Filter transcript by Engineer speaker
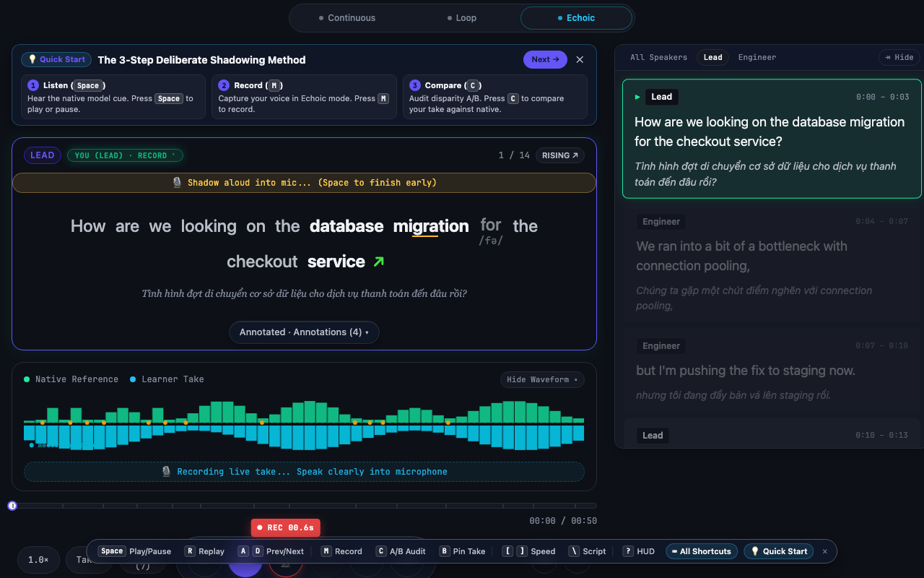This screenshot has width=924, height=578. click(x=757, y=57)
